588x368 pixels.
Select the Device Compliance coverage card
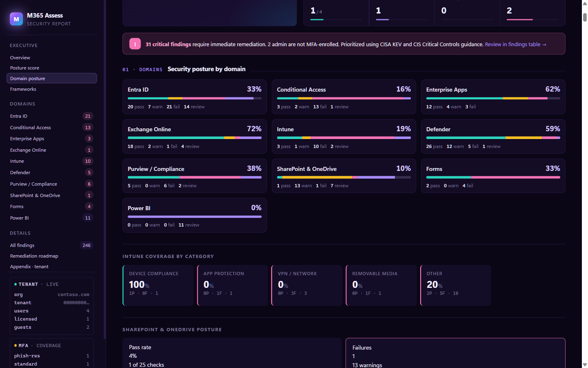pyautogui.click(x=158, y=285)
